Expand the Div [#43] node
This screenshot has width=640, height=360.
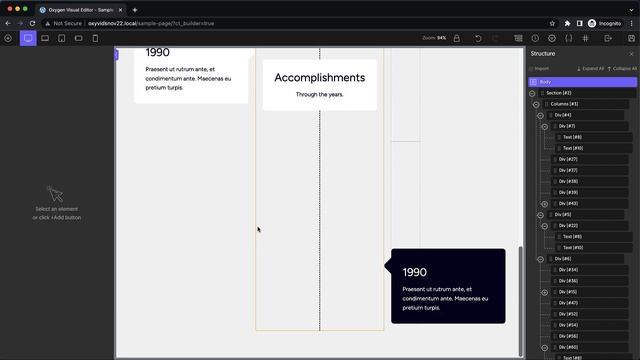(544, 204)
